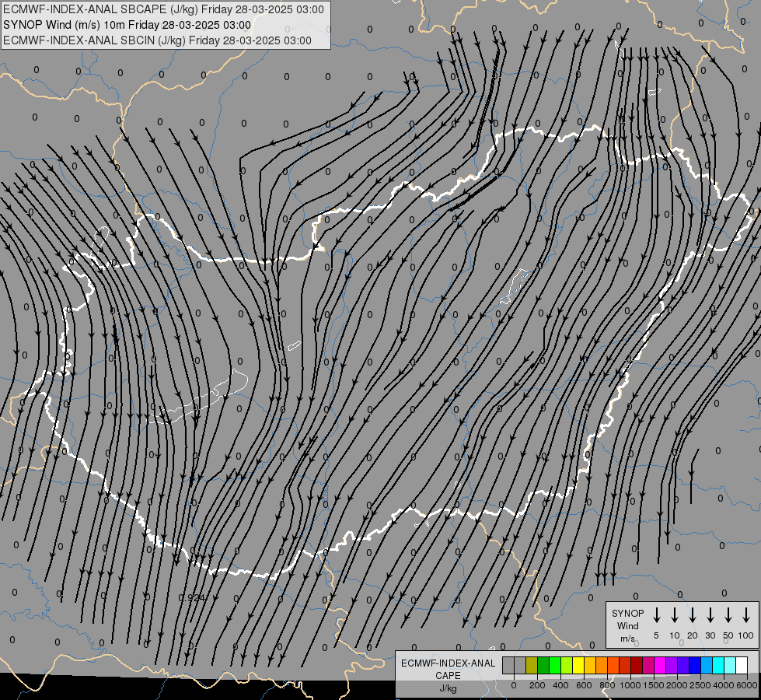Select the SBCAPE title line in header

click(x=163, y=9)
